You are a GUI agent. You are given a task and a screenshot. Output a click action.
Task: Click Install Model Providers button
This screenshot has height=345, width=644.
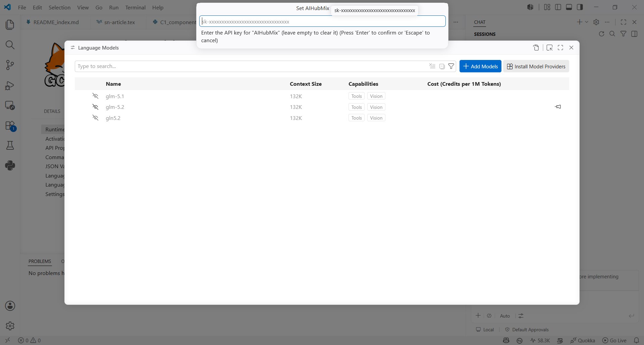536,66
